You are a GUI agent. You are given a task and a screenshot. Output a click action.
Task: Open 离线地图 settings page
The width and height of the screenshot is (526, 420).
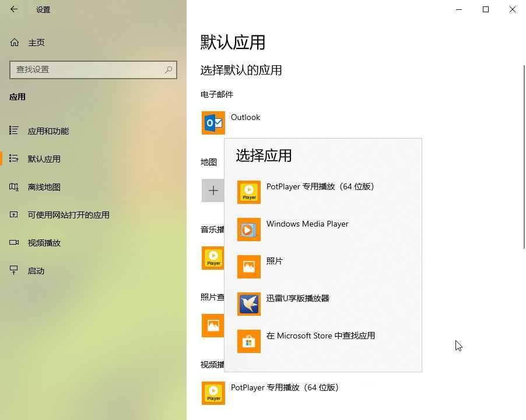click(x=44, y=187)
